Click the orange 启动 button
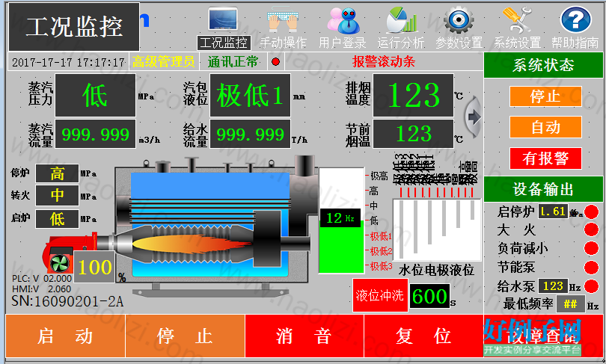 point(65,336)
